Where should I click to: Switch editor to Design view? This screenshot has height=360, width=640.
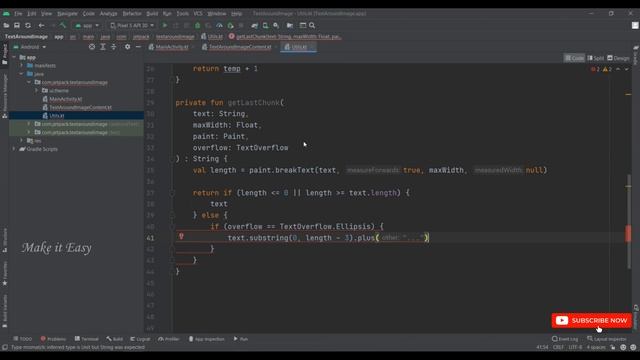point(618,58)
